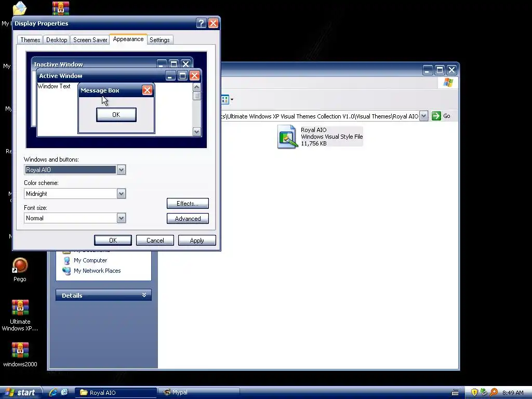This screenshot has height=399, width=532.
Task: Open the Windows and buttons dropdown
Action: [121, 170]
